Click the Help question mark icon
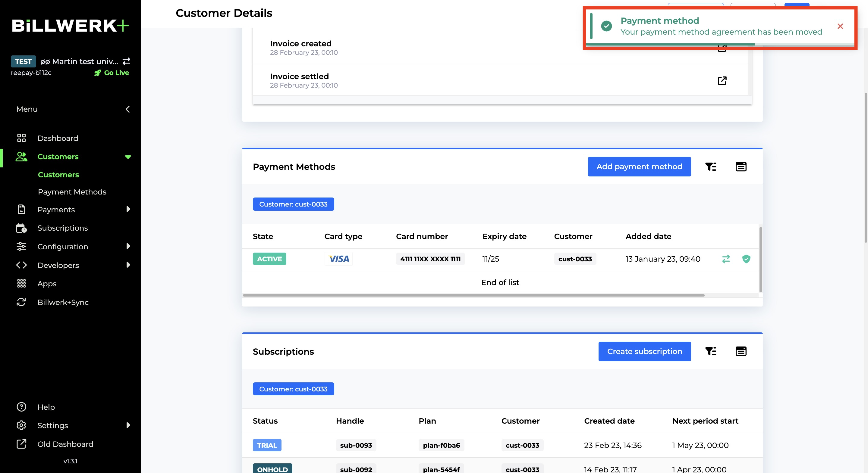 (22, 407)
